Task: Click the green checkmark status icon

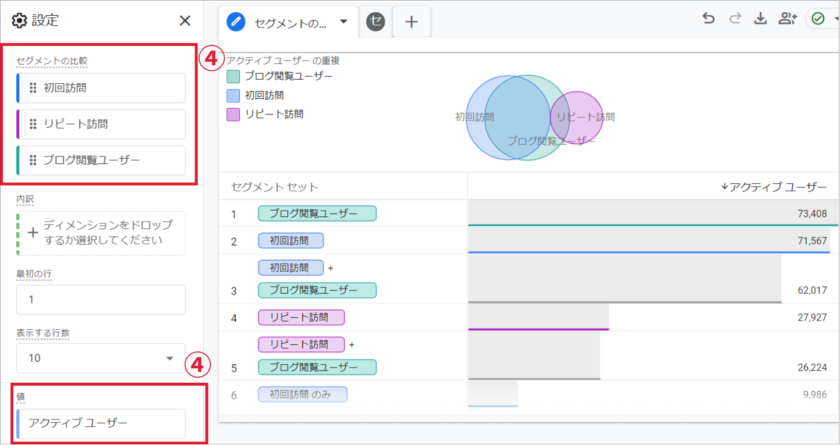Action: (818, 19)
